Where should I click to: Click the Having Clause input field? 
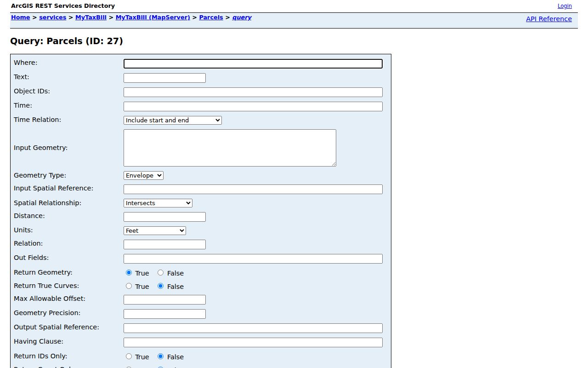coord(253,343)
